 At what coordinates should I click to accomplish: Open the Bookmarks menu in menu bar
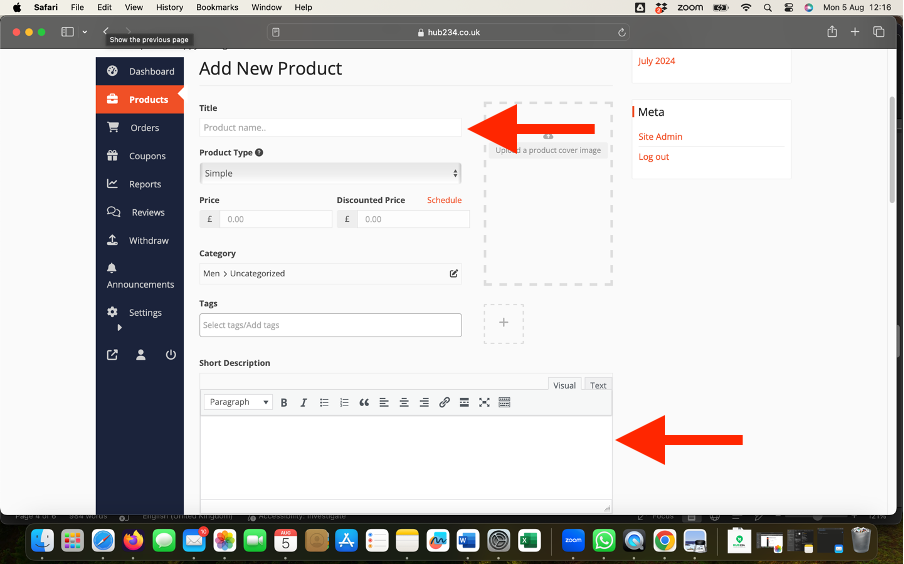click(x=217, y=7)
